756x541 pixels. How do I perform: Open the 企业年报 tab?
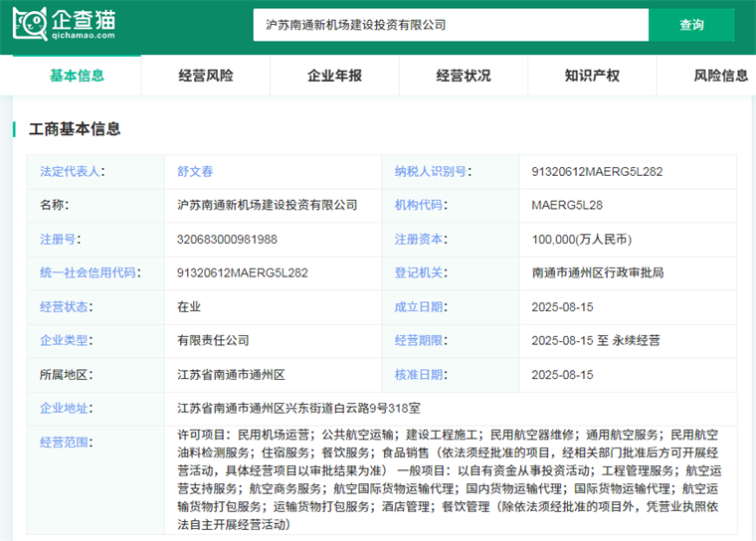pos(334,76)
